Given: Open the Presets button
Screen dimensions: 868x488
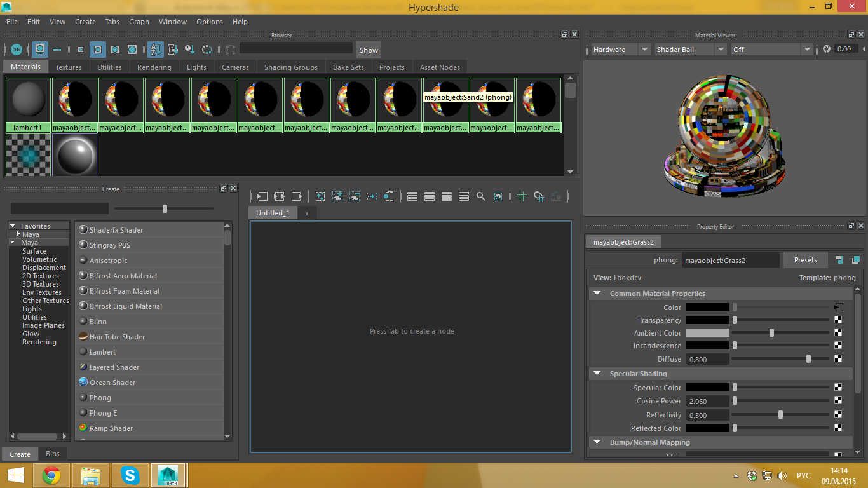Looking at the screenshot, I should [805, 260].
